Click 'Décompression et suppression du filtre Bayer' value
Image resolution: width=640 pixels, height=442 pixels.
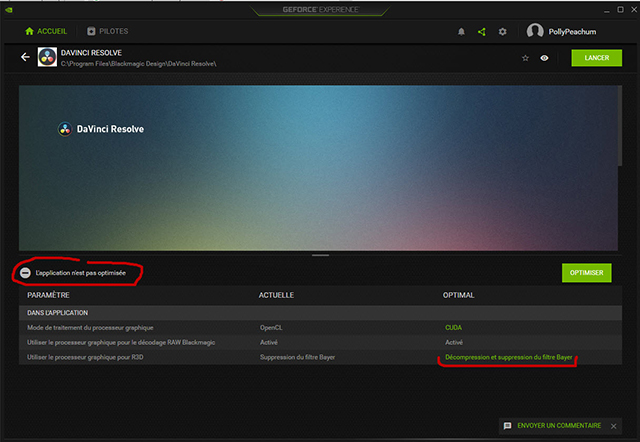pos(509,357)
